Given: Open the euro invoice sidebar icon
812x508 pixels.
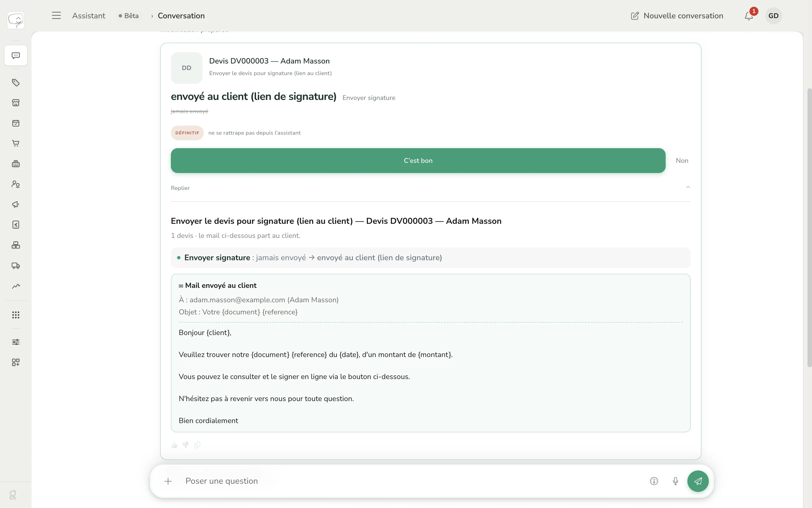Looking at the screenshot, I should [x=16, y=225].
